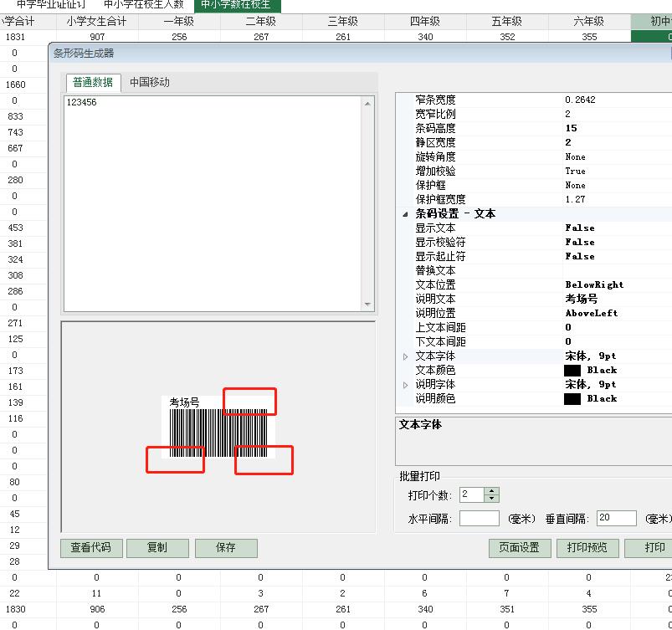Image resolution: width=672 pixels, height=630 pixels.
Task: Click the 复制 button
Action: tap(157, 548)
